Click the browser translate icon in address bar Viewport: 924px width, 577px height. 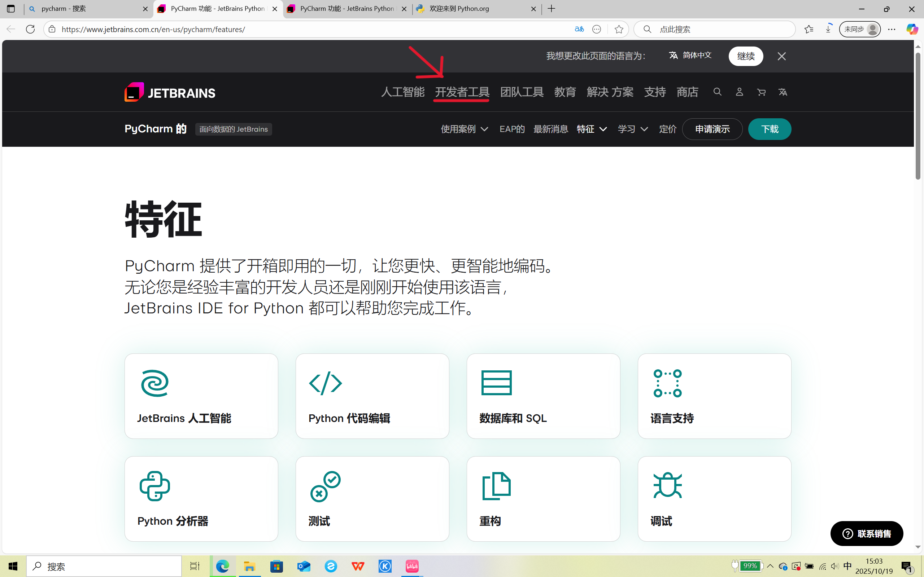click(x=579, y=29)
